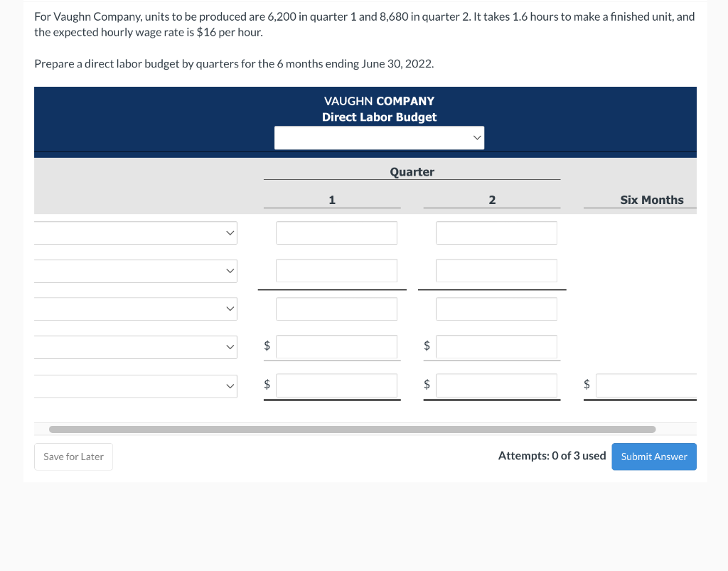Click the Quarter heading text
Image resolution: width=728 pixels, height=571 pixels.
pos(412,172)
